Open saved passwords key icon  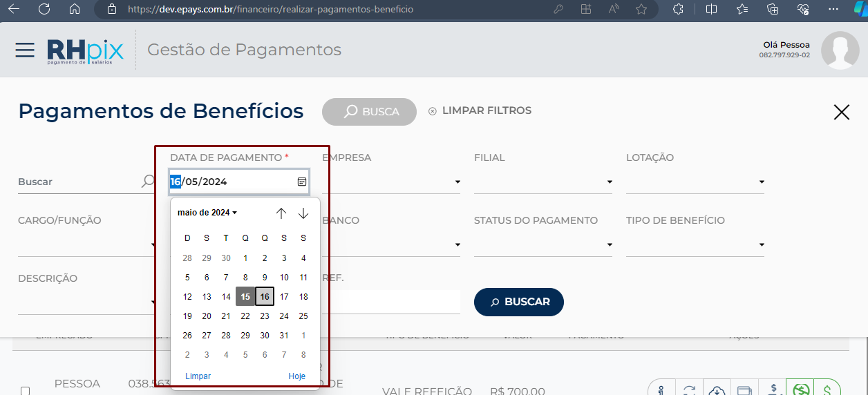[x=558, y=10]
